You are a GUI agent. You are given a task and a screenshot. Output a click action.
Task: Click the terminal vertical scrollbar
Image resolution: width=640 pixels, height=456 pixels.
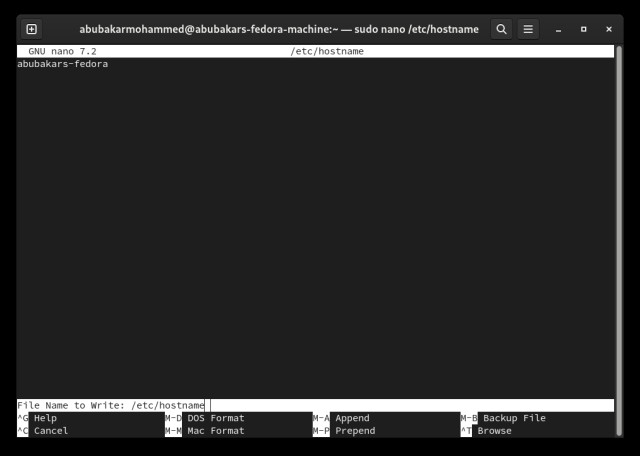[619, 241]
